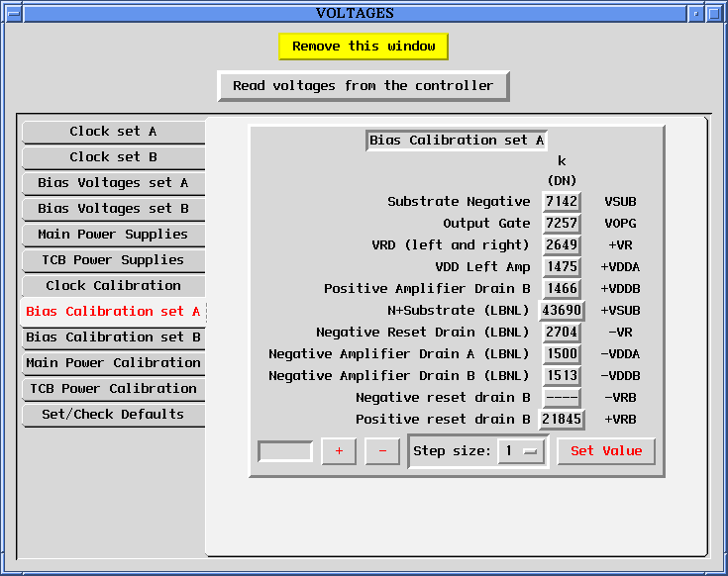The image size is (728, 576).
Task: Open Set/Check Defaults tab
Action: (x=113, y=414)
